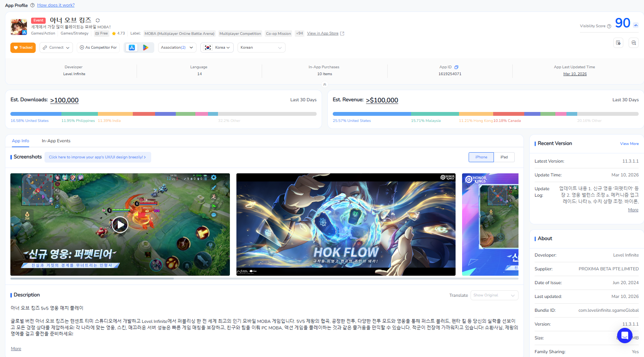Click View More in Recent Version
Screen dimensions: 644x357
tap(629, 144)
